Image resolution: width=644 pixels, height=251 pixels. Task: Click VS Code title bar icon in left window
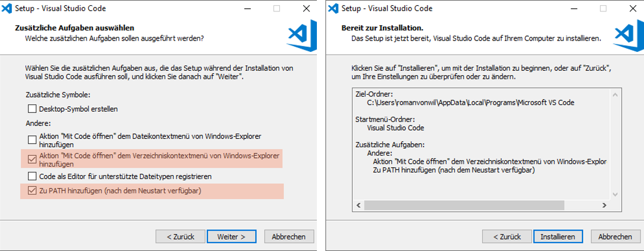pyautogui.click(x=6, y=8)
